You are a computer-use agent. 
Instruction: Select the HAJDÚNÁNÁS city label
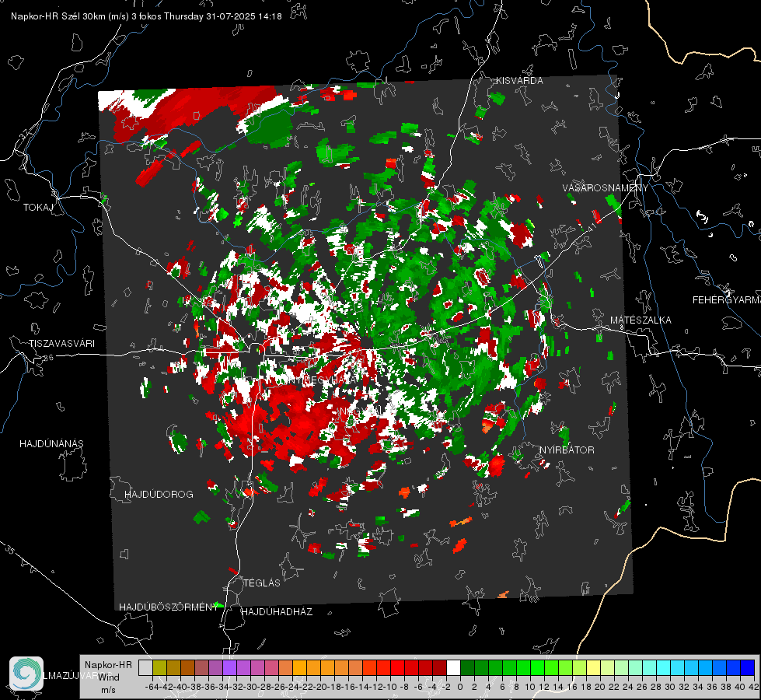point(51,443)
